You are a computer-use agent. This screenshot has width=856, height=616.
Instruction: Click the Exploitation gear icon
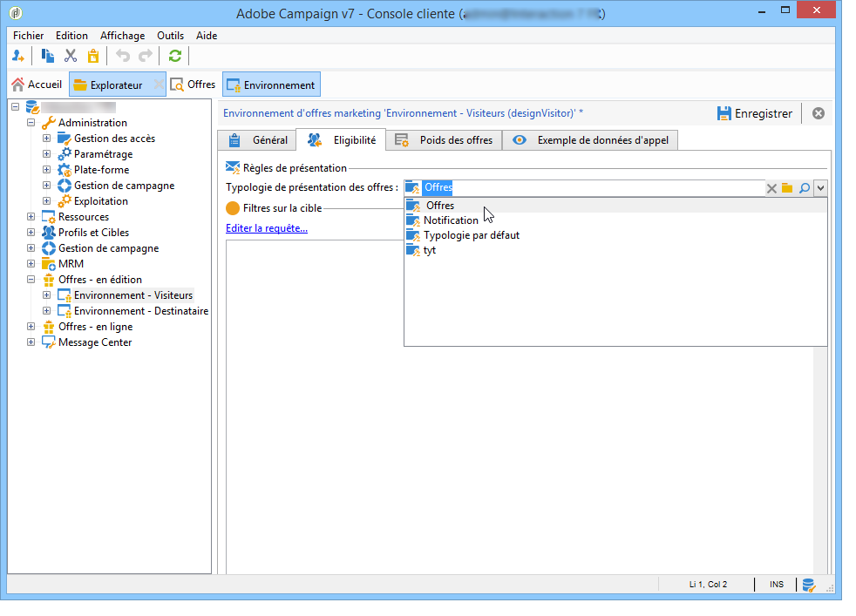(x=65, y=201)
